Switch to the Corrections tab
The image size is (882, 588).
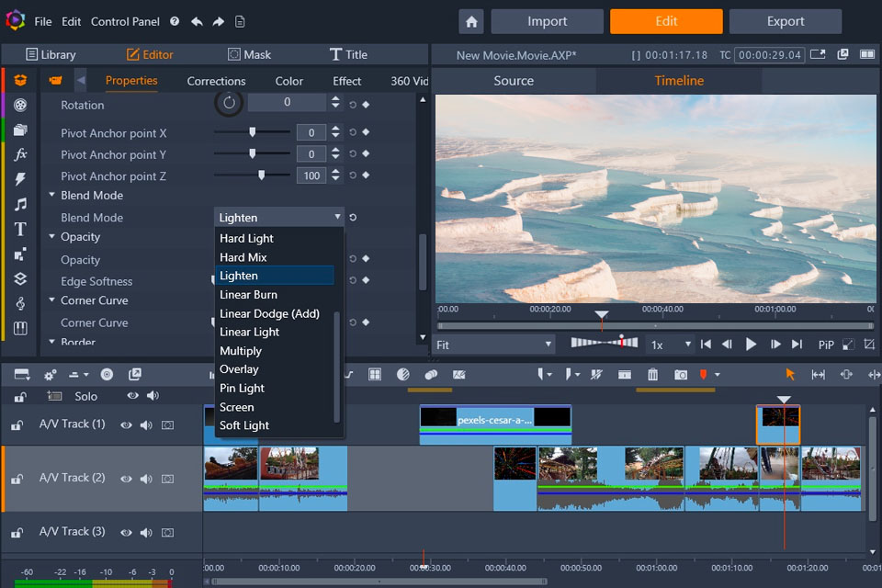pos(216,81)
